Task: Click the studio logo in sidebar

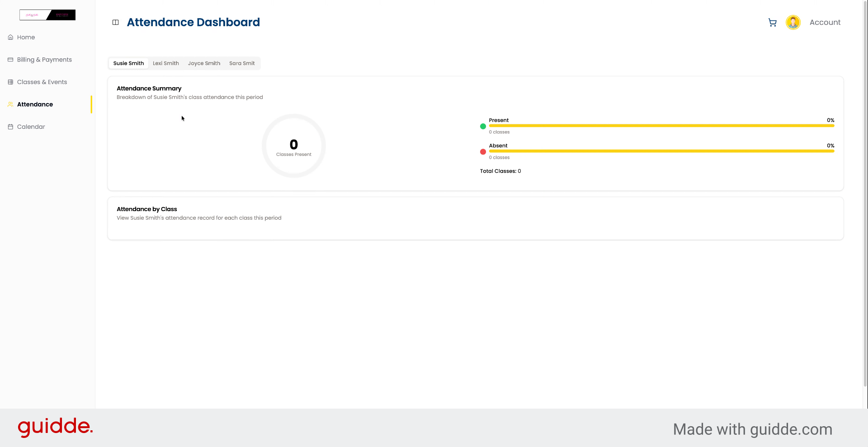Action: point(47,15)
